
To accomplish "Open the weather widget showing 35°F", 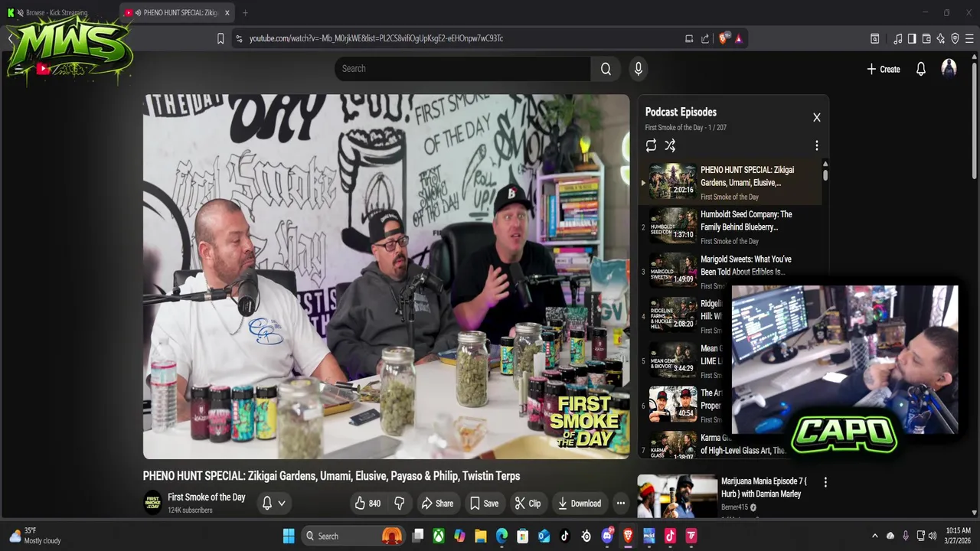I will pos(35,536).
